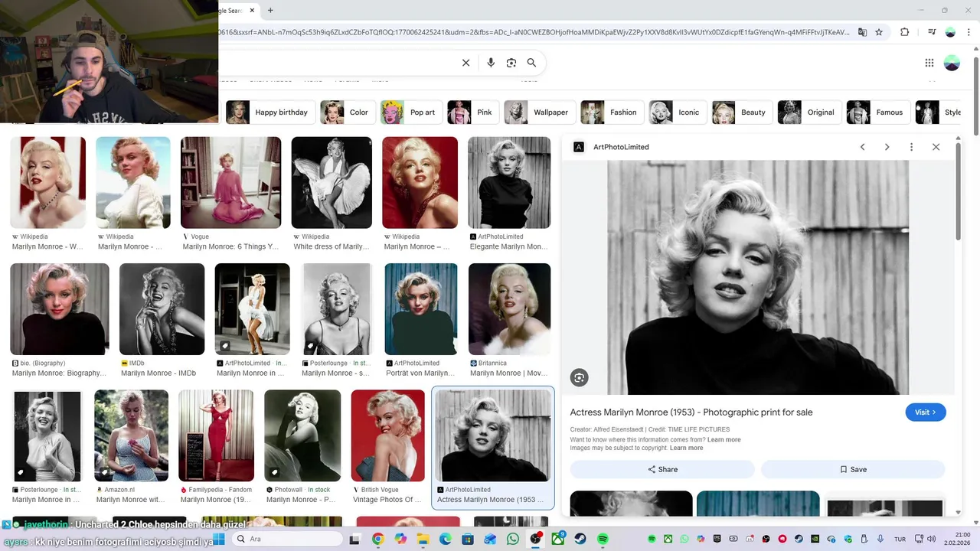Open the Google account avatar on the page
The image size is (980, 551).
pos(952,63)
